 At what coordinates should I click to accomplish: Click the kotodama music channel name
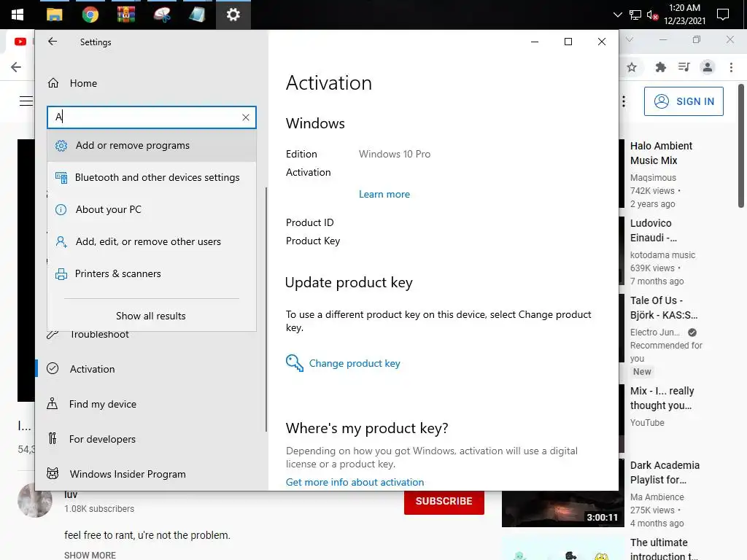click(662, 254)
